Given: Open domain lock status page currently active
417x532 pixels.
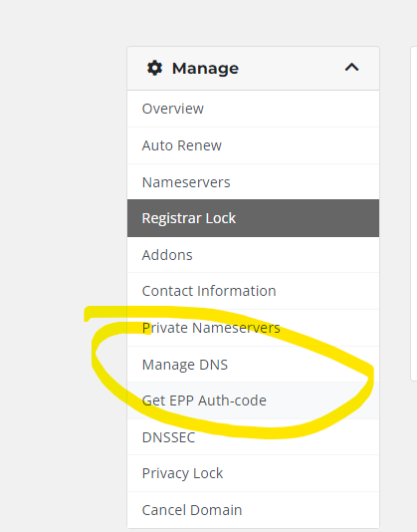Looking at the screenshot, I should pos(253,218).
